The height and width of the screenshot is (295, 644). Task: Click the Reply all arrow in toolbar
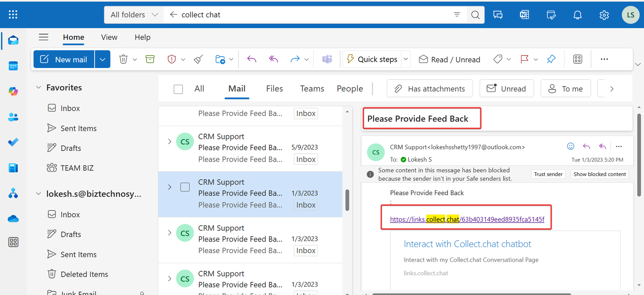[274, 59]
